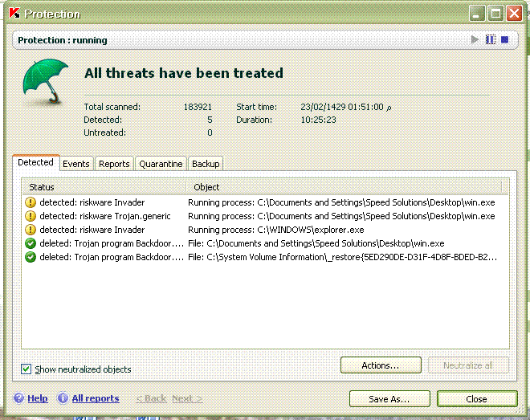Click the Neutralize all button

(468, 365)
